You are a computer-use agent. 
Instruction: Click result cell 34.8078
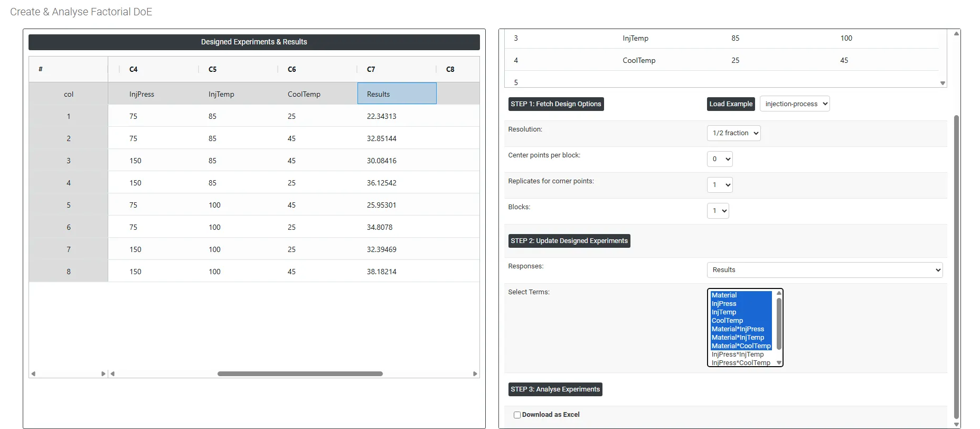coord(397,227)
